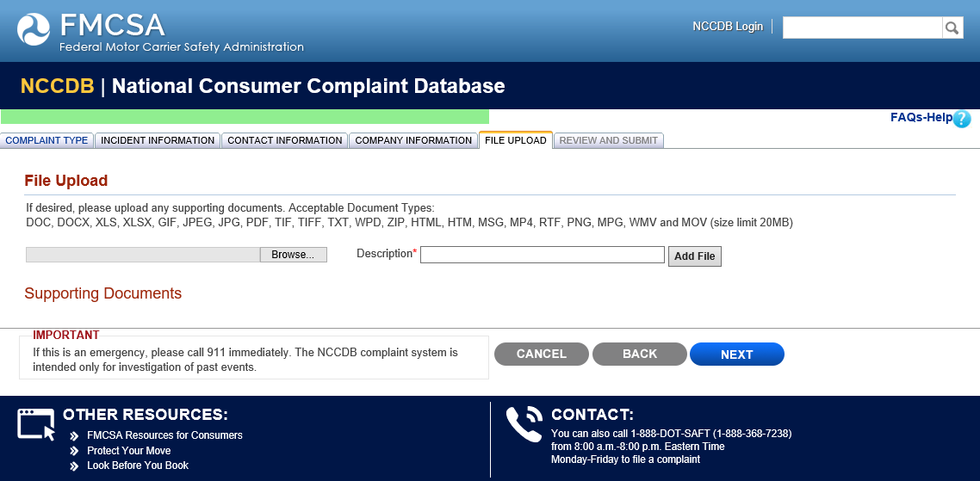
Task: Click Federal Motor Carrier Safety Administration subtitle
Action: [x=182, y=47]
